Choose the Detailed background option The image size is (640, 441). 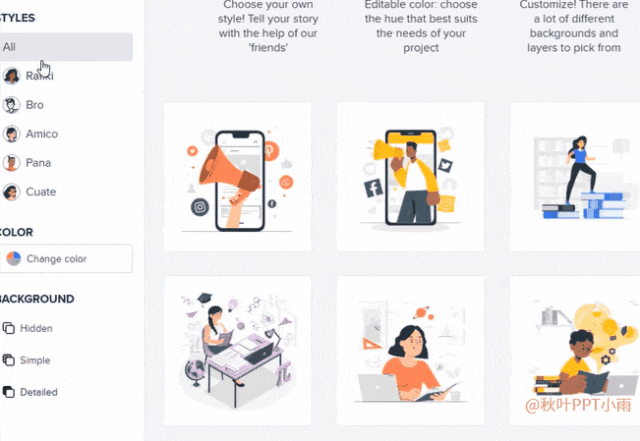(39, 392)
